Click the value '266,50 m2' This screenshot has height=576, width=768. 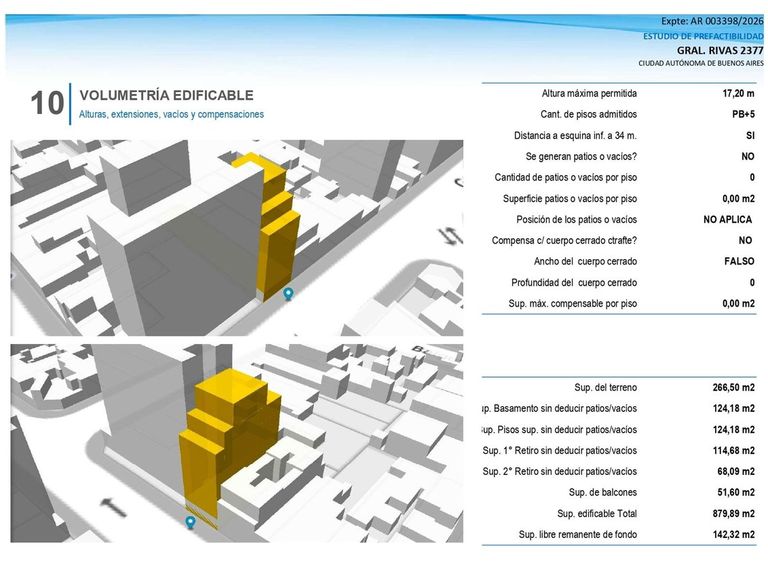(734, 388)
